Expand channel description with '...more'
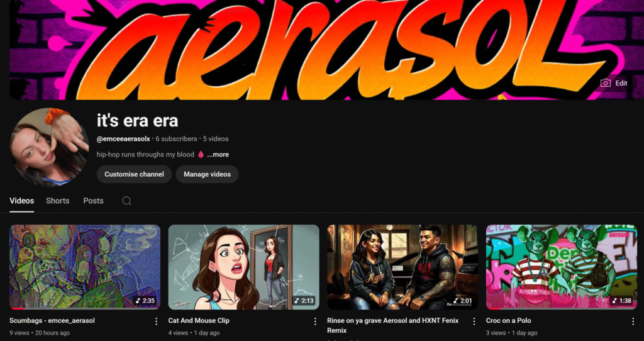 (x=218, y=155)
